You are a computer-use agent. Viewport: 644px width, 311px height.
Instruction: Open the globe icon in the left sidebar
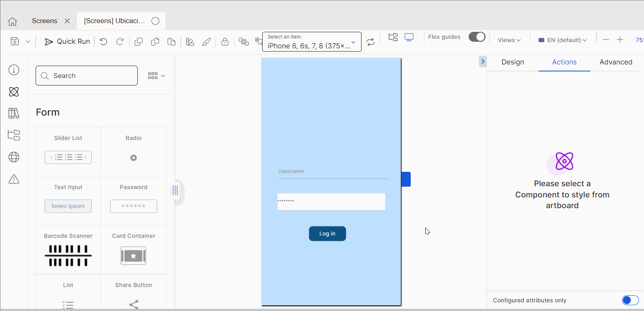14,157
